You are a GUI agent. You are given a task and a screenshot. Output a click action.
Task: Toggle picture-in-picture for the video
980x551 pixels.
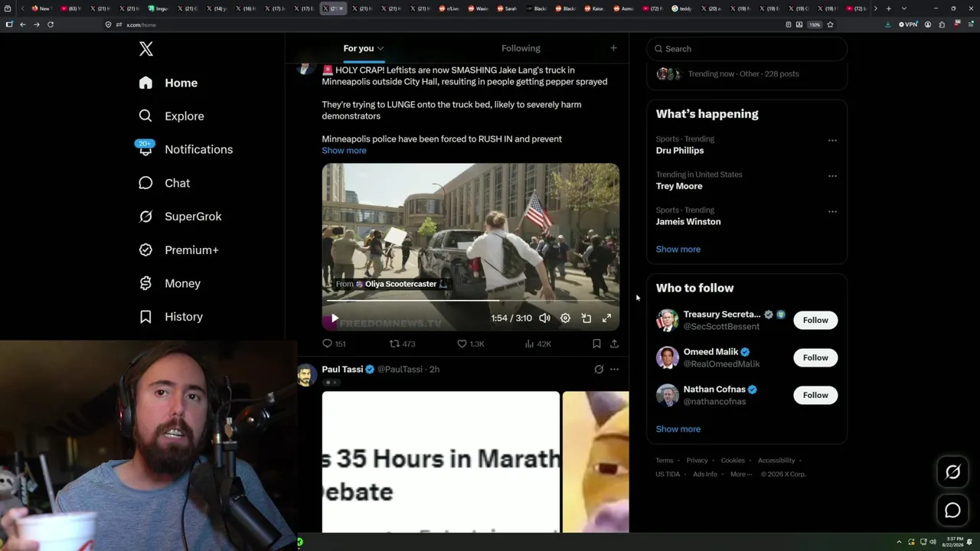pyautogui.click(x=586, y=318)
